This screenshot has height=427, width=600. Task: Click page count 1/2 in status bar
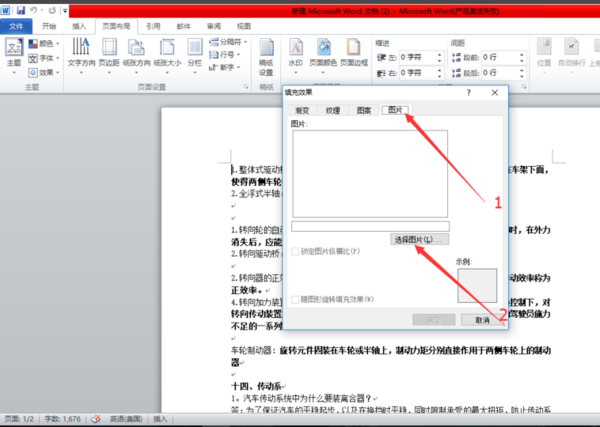tap(19, 419)
